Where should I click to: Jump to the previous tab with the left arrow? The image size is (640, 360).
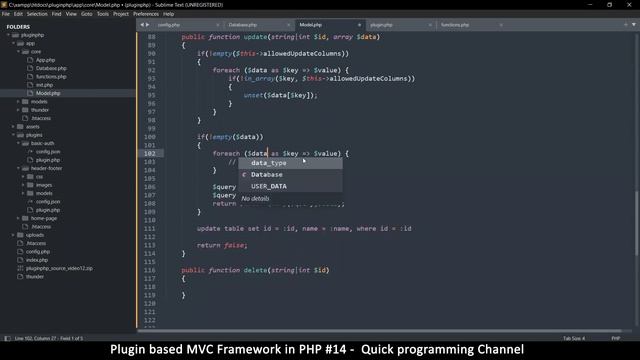142,25
